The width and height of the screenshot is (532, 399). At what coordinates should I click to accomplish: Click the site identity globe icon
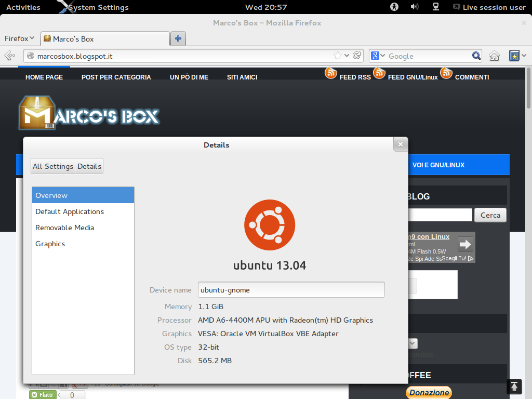click(31, 56)
